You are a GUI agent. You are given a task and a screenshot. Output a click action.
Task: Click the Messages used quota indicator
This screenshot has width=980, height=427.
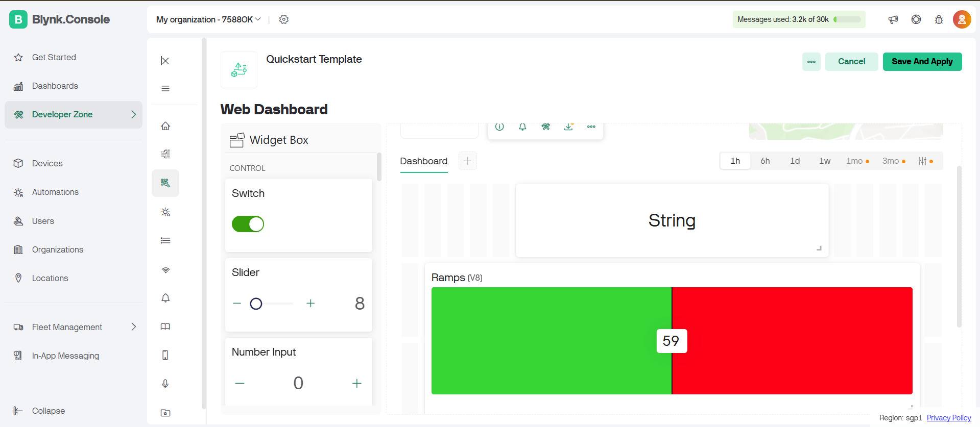pos(799,19)
